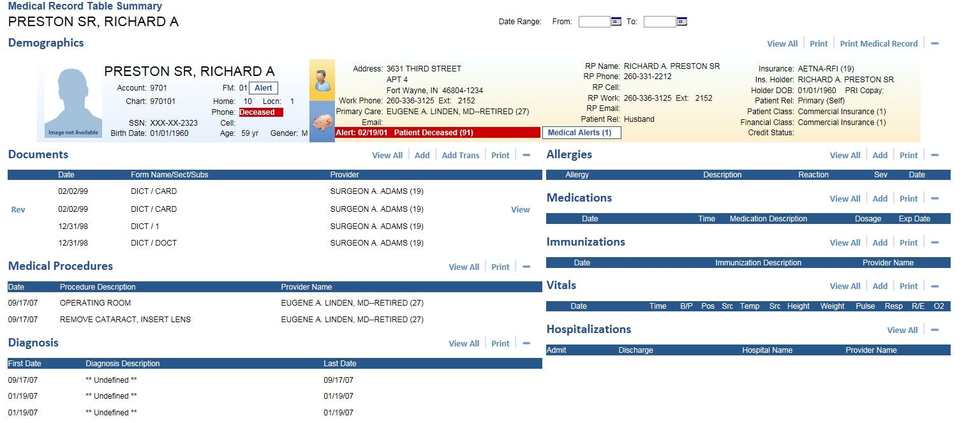980x423 pixels.
Task: Open the To date calendar picker
Action: click(x=681, y=21)
